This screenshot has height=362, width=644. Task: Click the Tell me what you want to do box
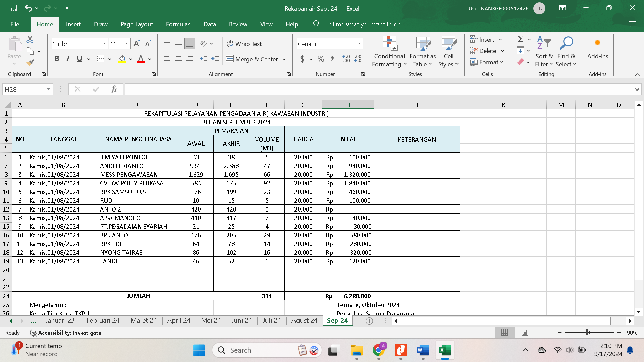pos(363,24)
